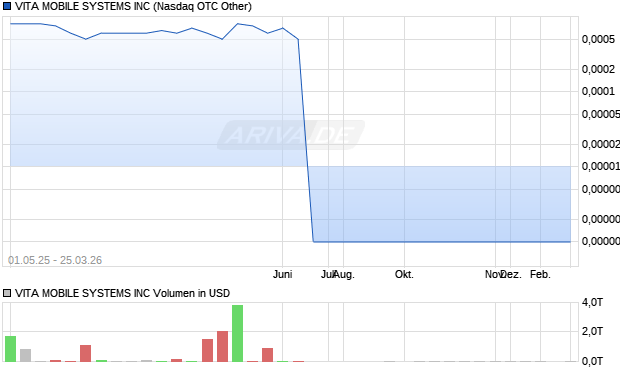Viewport: 620px width, 371px height.
Task: Click the 0,0002 price axis label
Action: click(598, 69)
